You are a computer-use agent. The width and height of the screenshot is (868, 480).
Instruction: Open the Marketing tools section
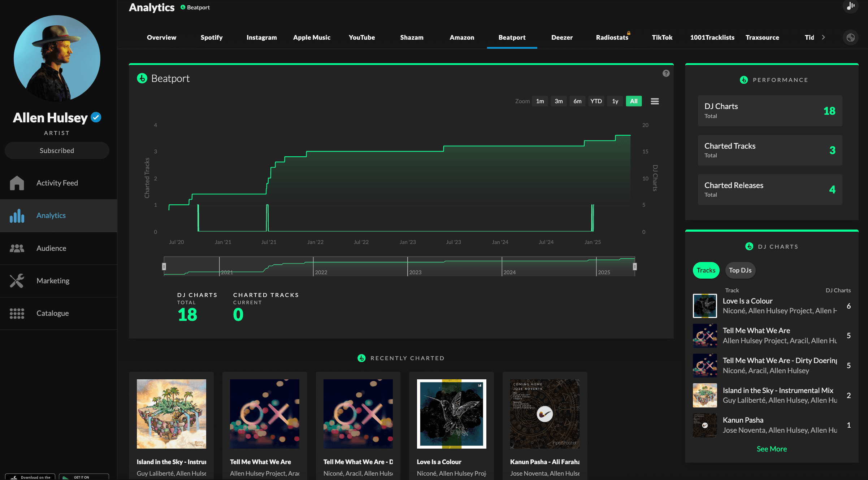pos(53,280)
